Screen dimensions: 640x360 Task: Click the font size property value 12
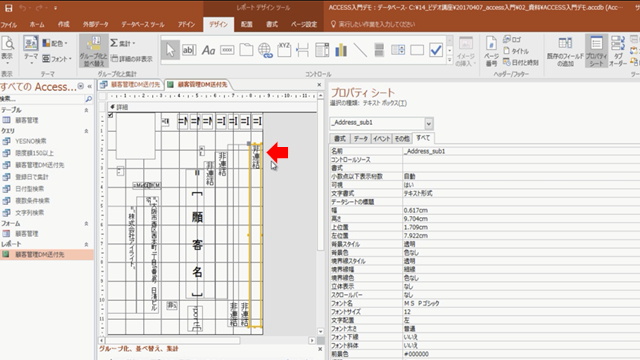521,311
